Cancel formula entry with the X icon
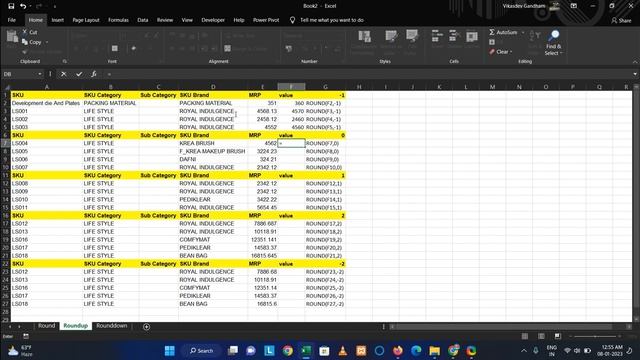640x360 pixels. 64,74
